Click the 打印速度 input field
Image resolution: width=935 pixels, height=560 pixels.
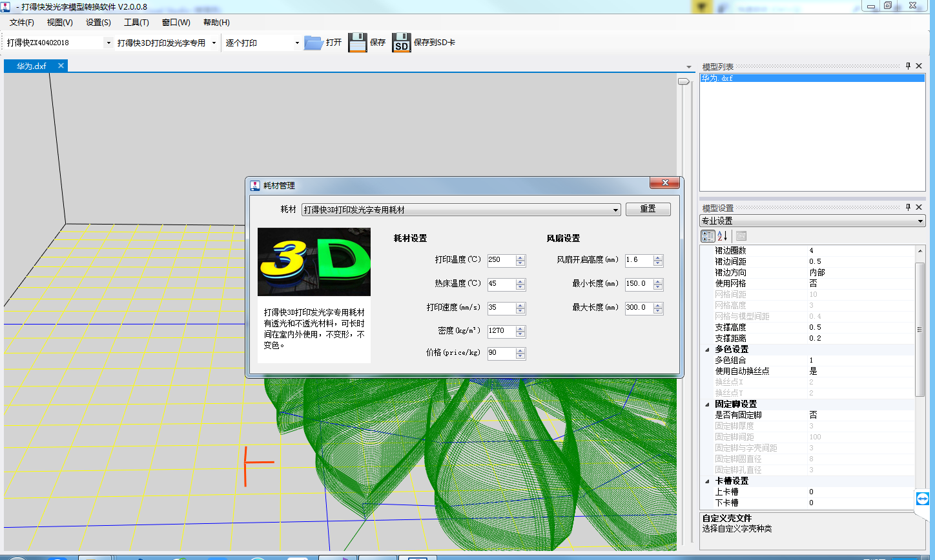click(x=501, y=308)
